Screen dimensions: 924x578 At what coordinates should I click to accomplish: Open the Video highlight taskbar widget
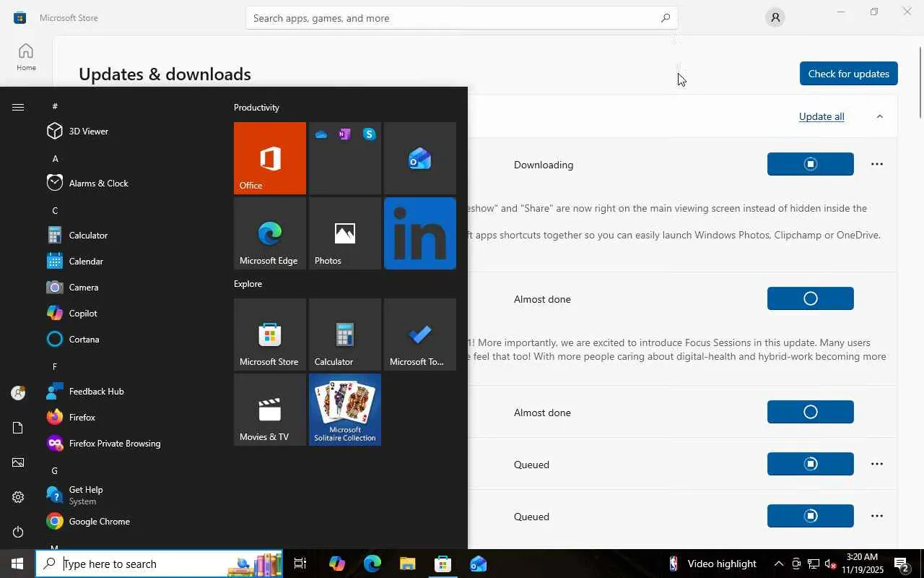[712, 564]
